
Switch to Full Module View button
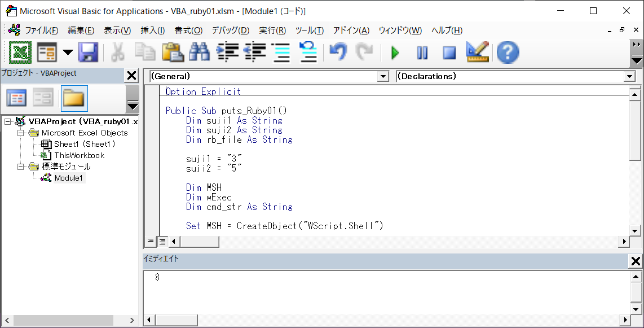(x=162, y=241)
